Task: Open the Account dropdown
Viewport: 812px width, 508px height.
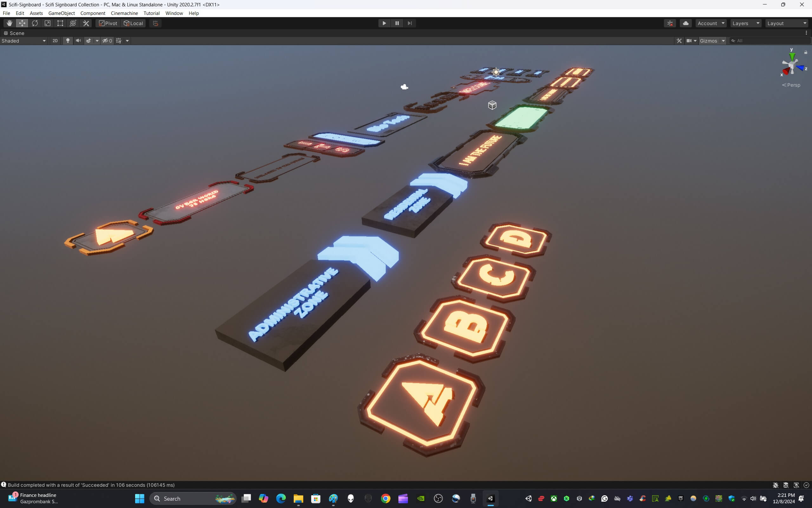Action: point(711,23)
